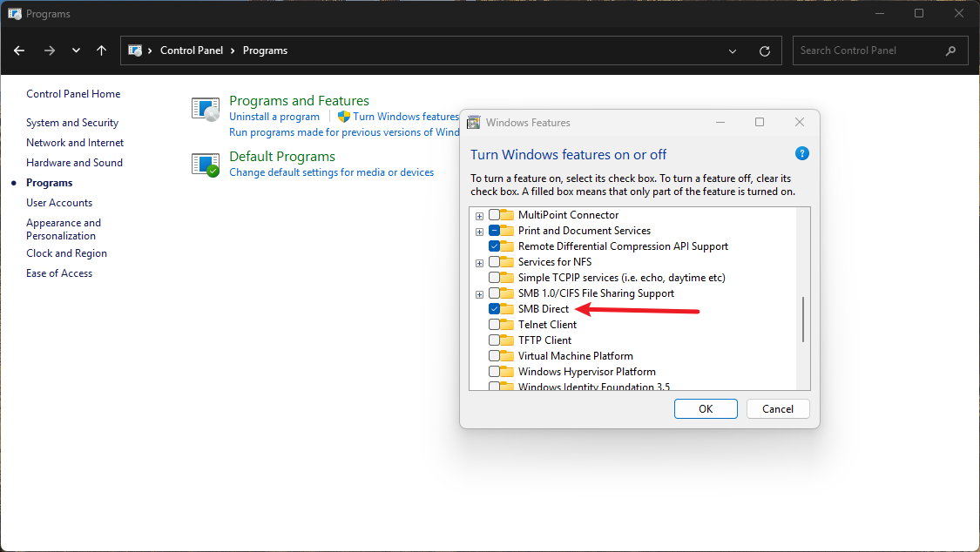The width and height of the screenshot is (980, 552).
Task: Click the Uninstall a program link
Action: click(274, 117)
